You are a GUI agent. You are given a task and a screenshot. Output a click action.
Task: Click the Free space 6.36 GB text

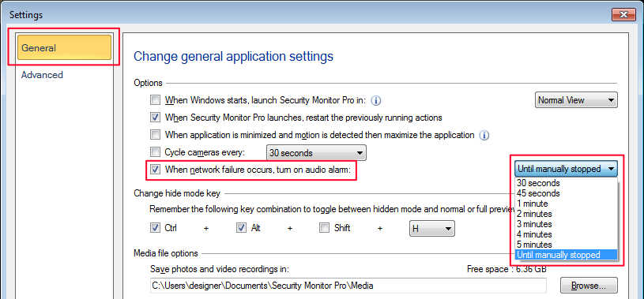click(507, 270)
